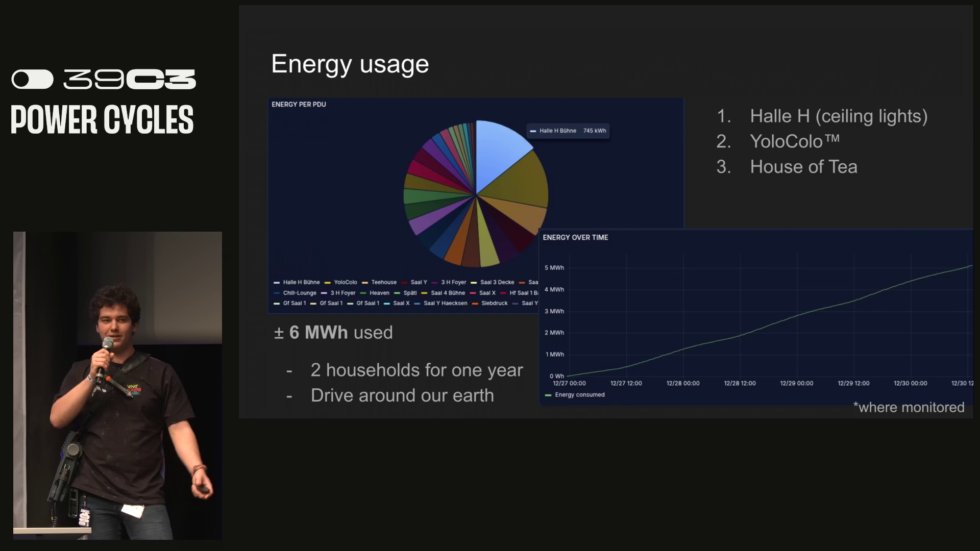Screen dimensions: 980x551
Task: Click the 12/28 12:00 time axis label
Action: pyautogui.click(x=740, y=384)
